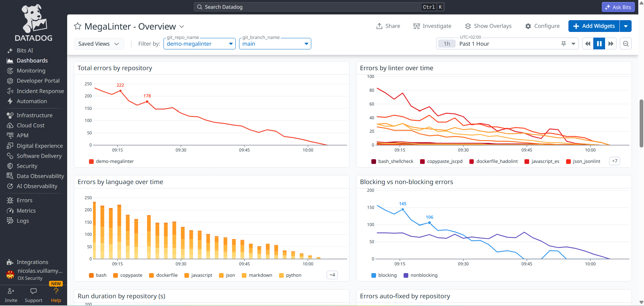The width and height of the screenshot is (644, 306).
Task: Step back the time frame
Action: (x=588, y=44)
